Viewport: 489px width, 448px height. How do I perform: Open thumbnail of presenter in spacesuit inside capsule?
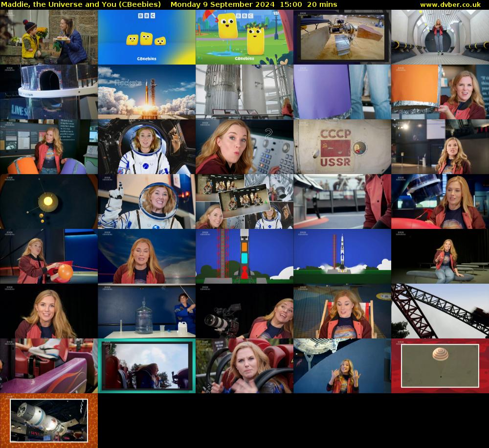click(147, 147)
